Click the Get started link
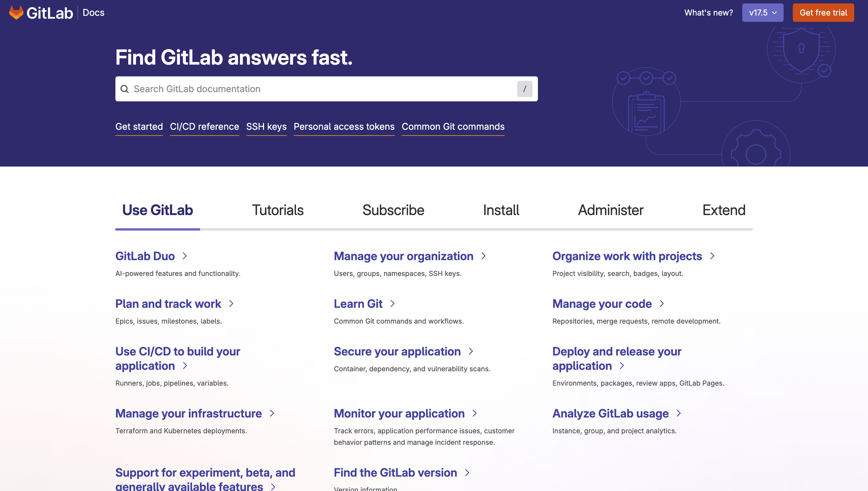The height and width of the screenshot is (491, 868). pos(139,126)
